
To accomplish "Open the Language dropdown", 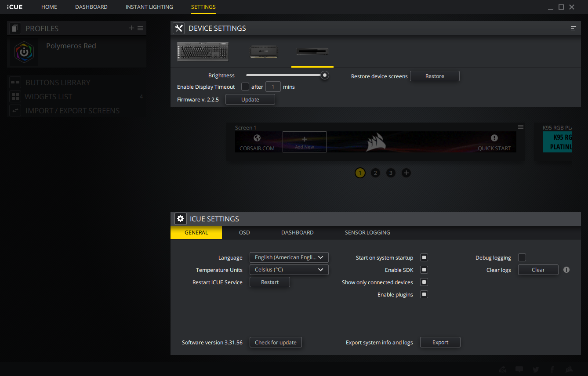I will (x=289, y=257).
